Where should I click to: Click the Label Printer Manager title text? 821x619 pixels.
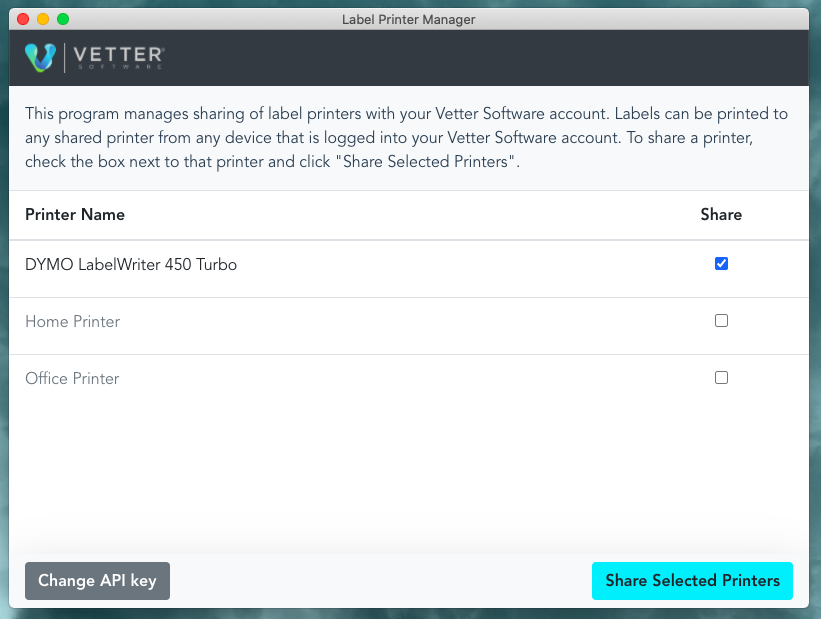(408, 20)
